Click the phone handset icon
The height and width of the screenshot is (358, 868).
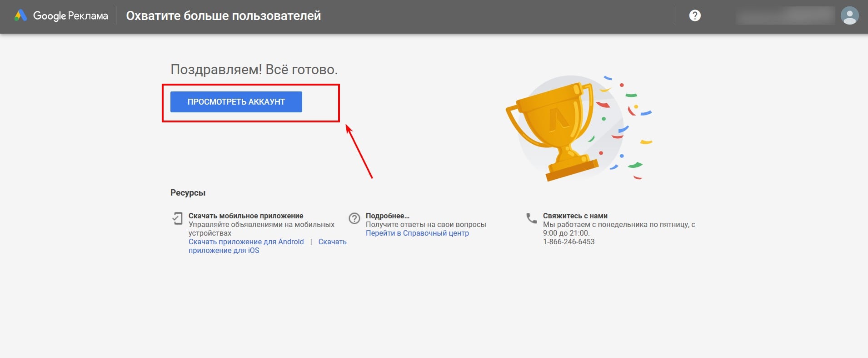[531, 218]
